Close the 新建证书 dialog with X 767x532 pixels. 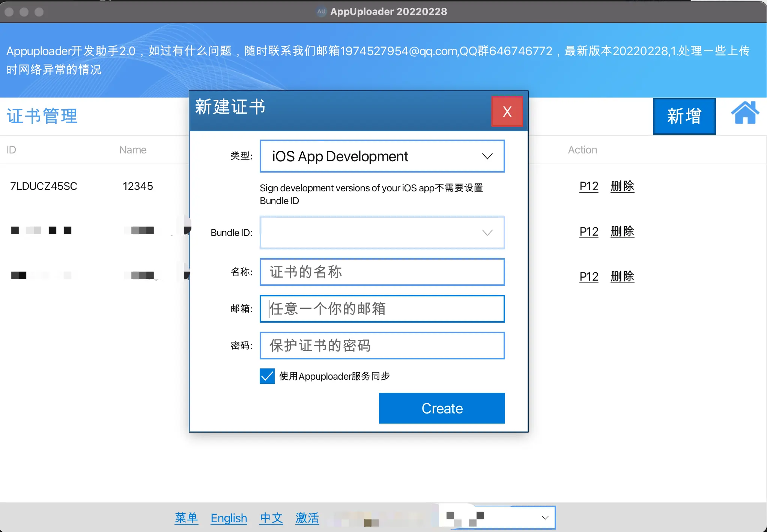click(507, 111)
